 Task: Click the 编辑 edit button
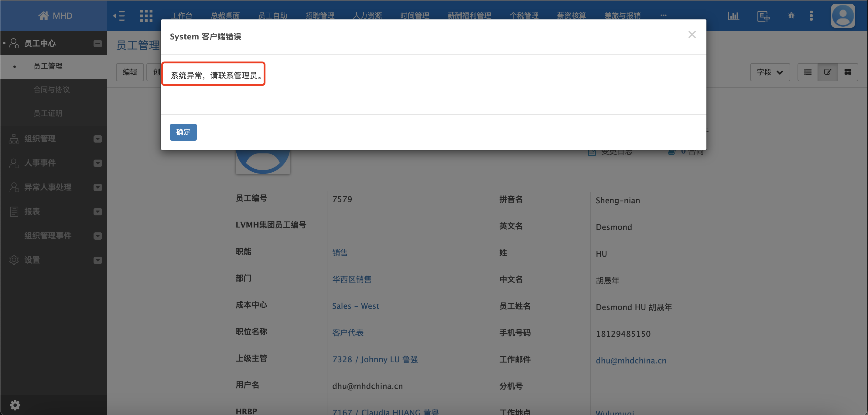(130, 72)
